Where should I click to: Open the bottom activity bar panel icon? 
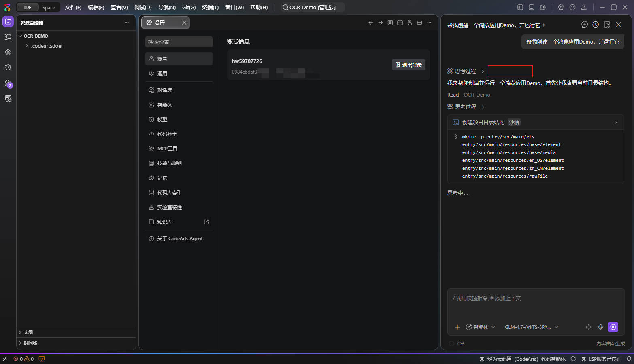8,99
